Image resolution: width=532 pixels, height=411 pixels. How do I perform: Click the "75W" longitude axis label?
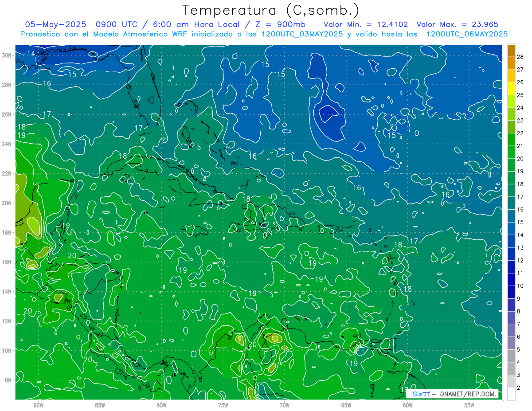click(x=223, y=406)
